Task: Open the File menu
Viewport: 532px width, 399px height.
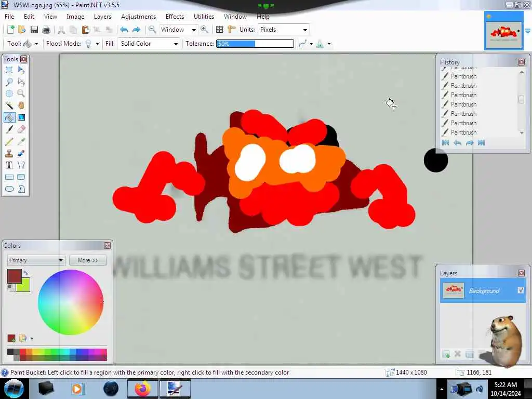Action: click(9, 16)
